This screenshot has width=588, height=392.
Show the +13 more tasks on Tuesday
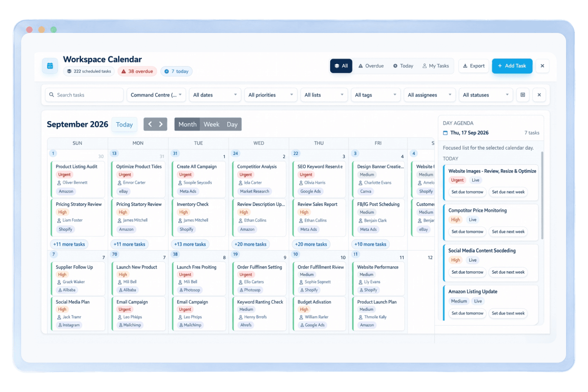(190, 244)
